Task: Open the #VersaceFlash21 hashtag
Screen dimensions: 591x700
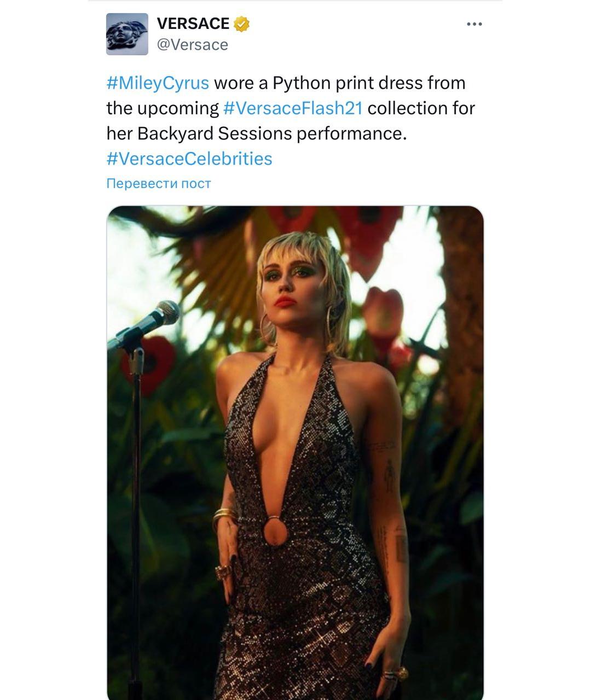Action: 293,108
